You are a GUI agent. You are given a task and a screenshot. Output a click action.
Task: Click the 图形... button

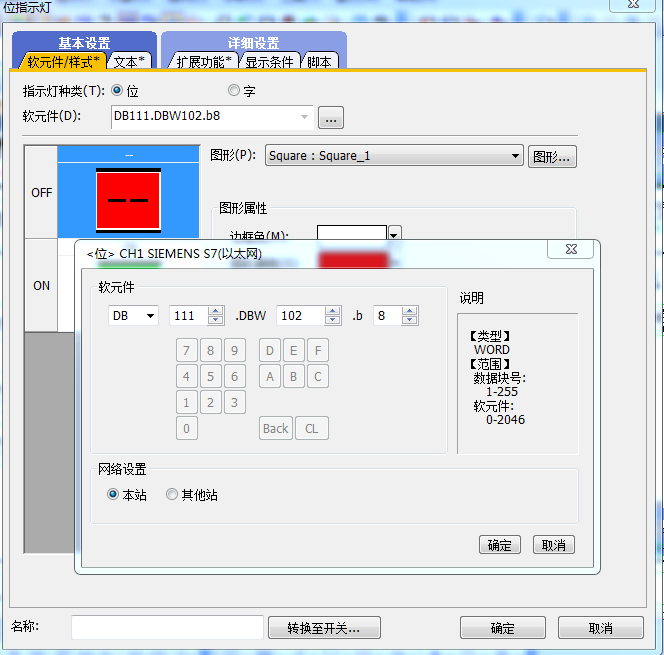[x=552, y=157]
